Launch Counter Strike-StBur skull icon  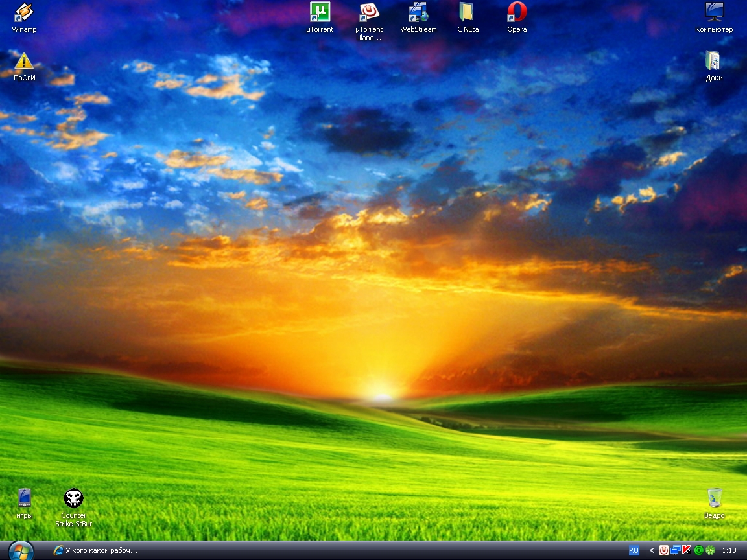point(73,498)
